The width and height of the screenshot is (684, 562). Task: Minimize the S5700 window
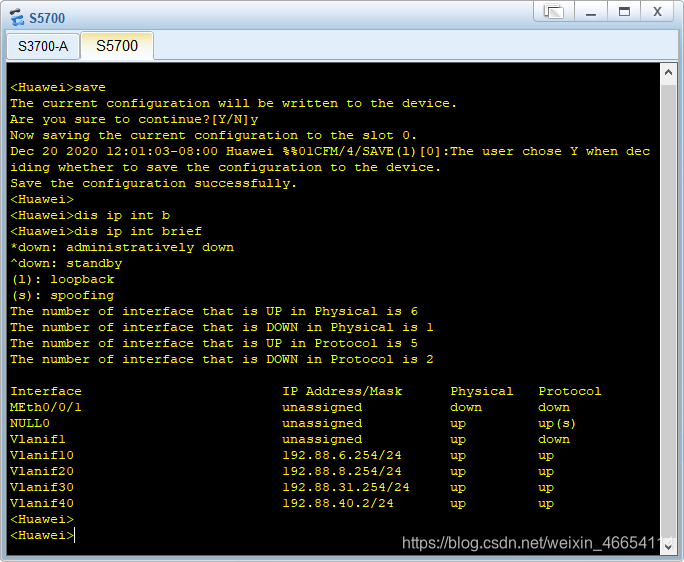point(591,11)
